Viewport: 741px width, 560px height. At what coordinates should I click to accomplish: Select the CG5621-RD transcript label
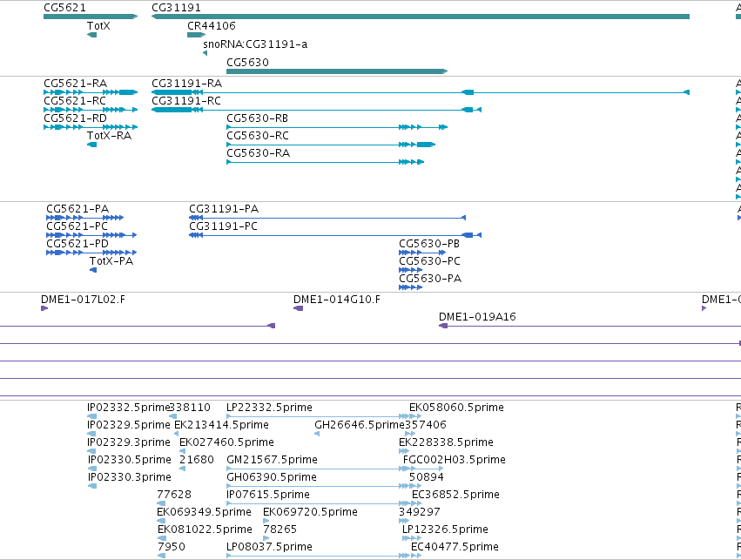(75, 118)
